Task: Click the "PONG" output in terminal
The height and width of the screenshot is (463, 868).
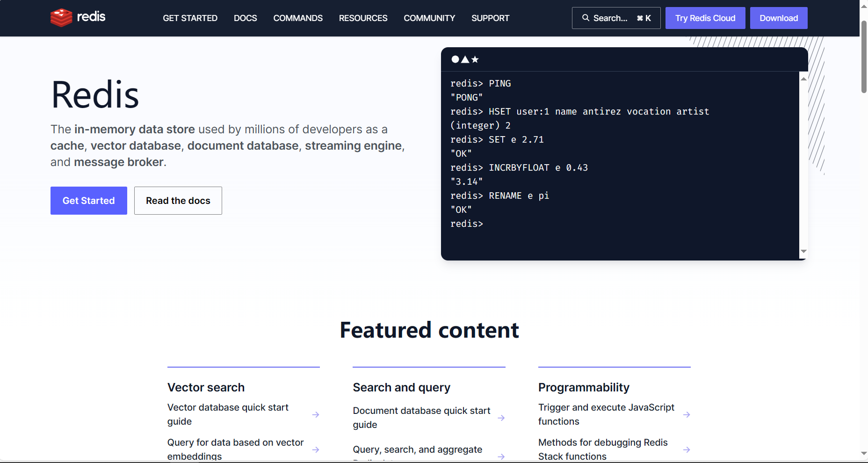Action: click(x=467, y=97)
